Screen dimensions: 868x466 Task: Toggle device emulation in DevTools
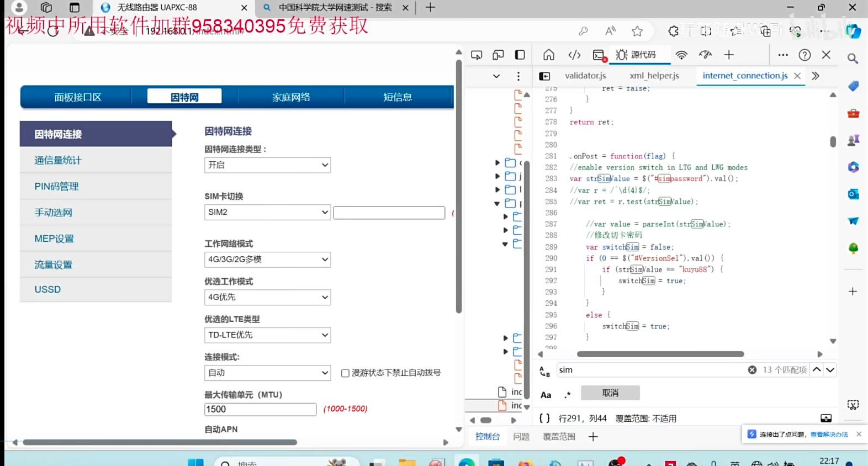coord(498,55)
